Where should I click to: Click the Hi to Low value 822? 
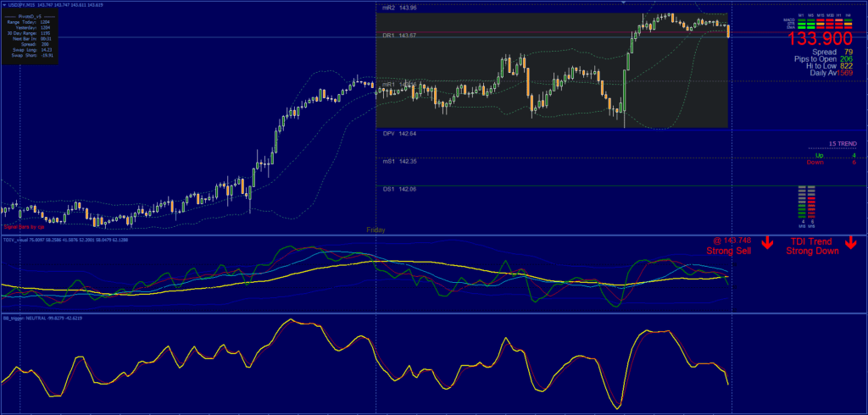(x=847, y=65)
